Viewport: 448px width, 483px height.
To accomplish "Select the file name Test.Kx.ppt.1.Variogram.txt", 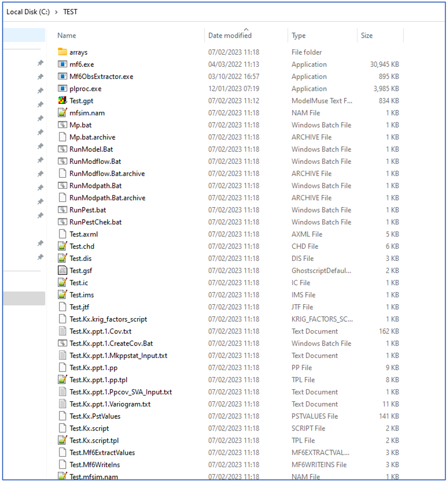I will 110,404.
